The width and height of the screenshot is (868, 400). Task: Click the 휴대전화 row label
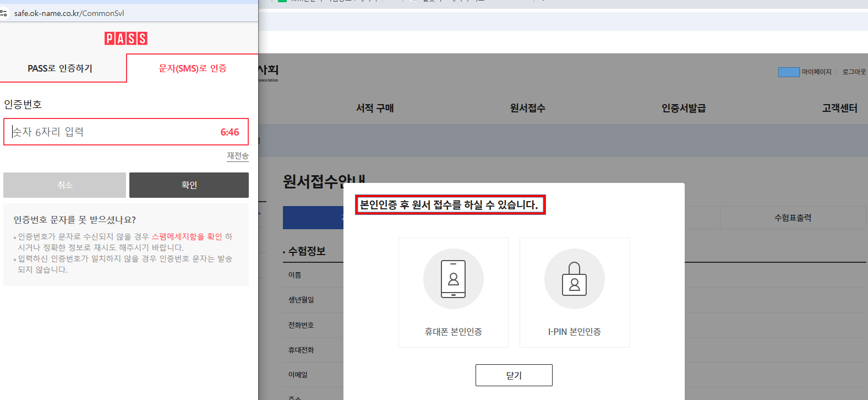(x=301, y=350)
